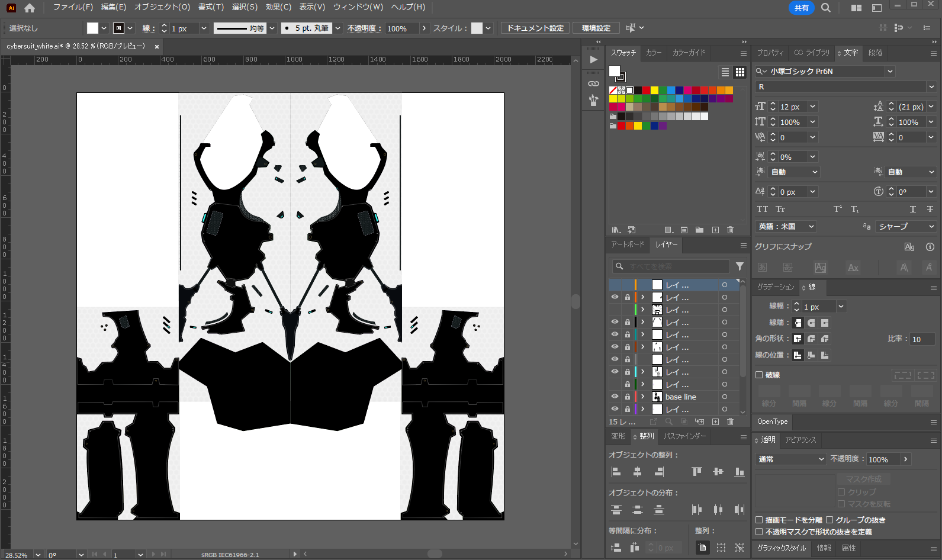Open the シャープ anti-aliasing dropdown
The image size is (942, 560).
click(905, 227)
